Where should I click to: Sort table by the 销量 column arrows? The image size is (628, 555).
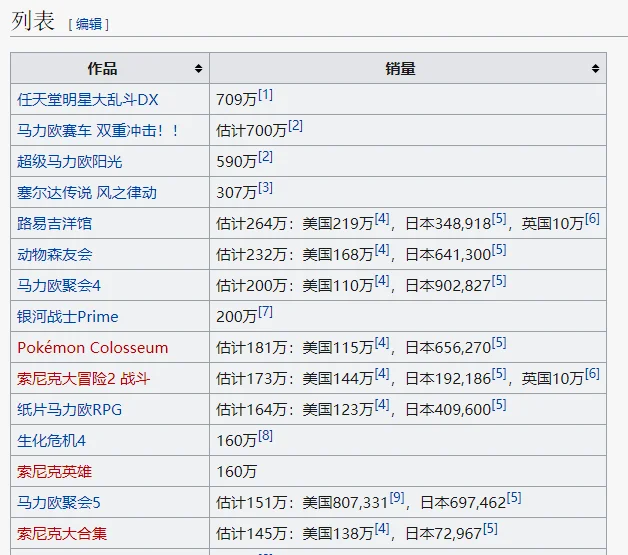pyautogui.click(x=595, y=68)
